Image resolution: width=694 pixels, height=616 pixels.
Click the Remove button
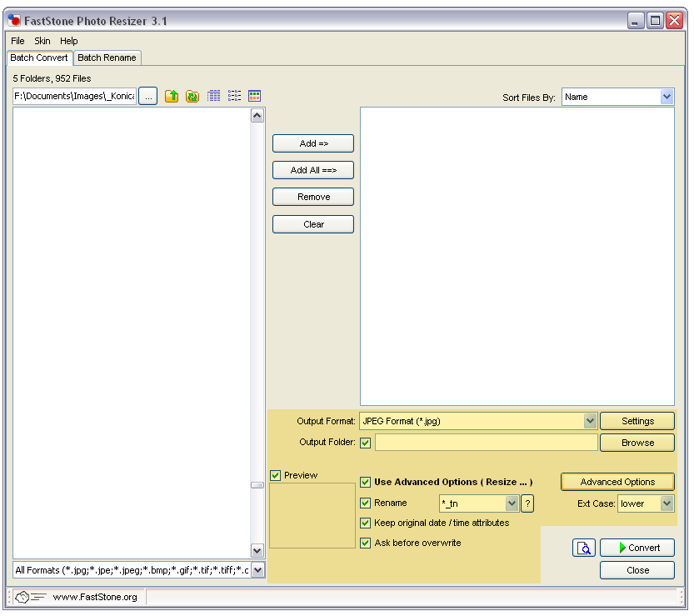click(x=313, y=197)
